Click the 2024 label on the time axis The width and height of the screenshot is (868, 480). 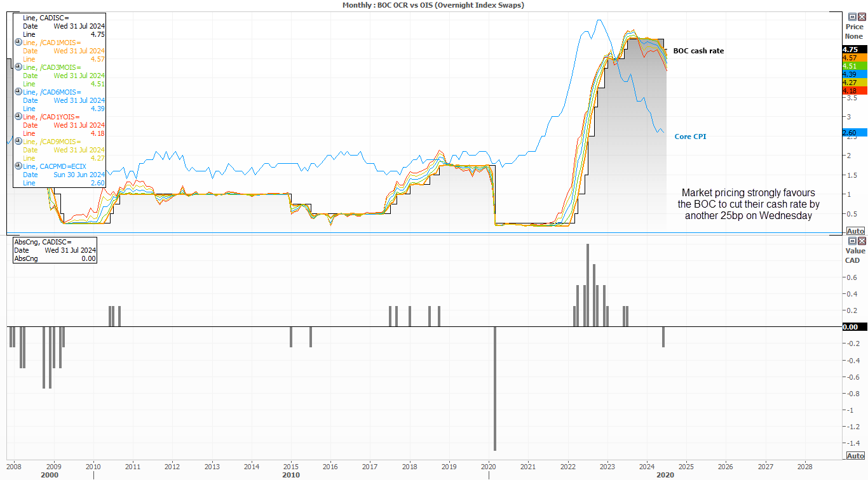647,467
